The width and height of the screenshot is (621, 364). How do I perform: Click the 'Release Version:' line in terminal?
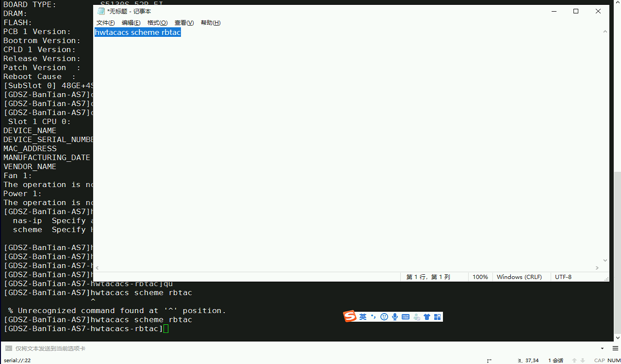pyautogui.click(x=42, y=59)
